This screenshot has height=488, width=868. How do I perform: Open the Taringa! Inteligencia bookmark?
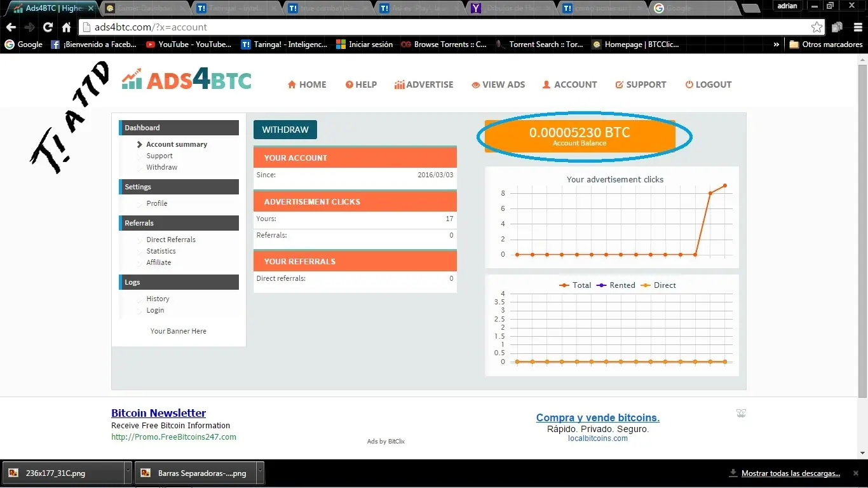tap(284, 44)
